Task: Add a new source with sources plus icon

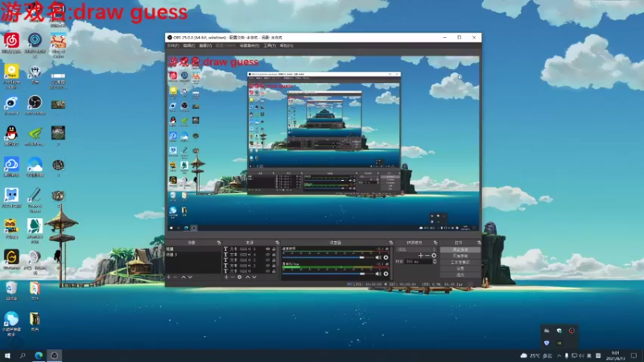Action: (226, 278)
